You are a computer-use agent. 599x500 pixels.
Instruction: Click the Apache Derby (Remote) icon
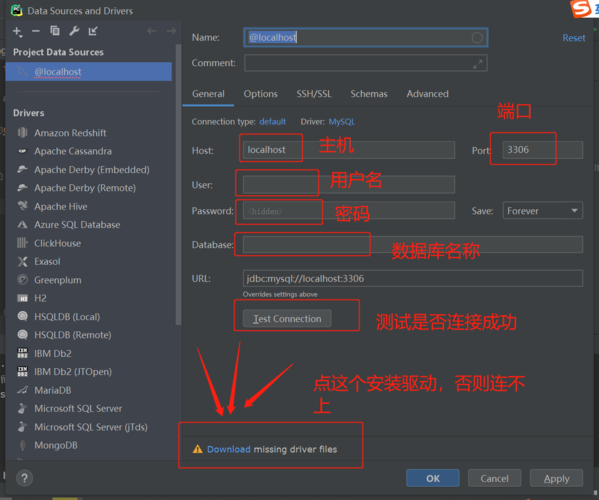pyautogui.click(x=23, y=188)
